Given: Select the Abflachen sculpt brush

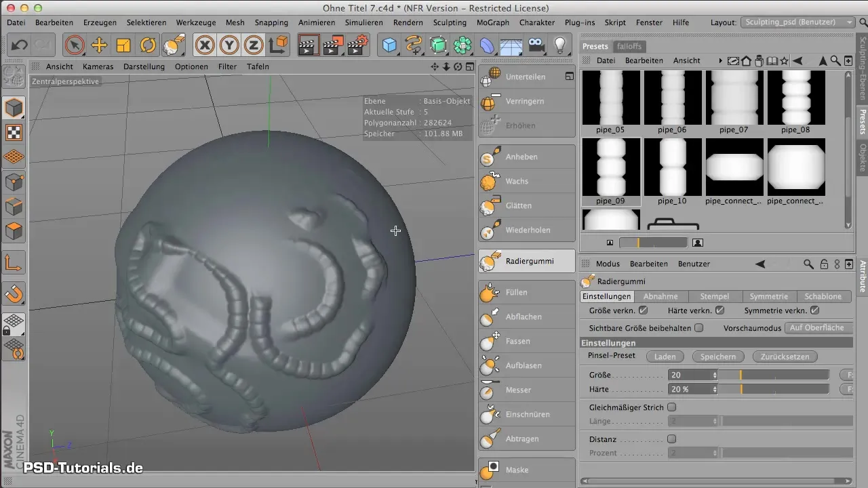Looking at the screenshot, I should point(526,317).
